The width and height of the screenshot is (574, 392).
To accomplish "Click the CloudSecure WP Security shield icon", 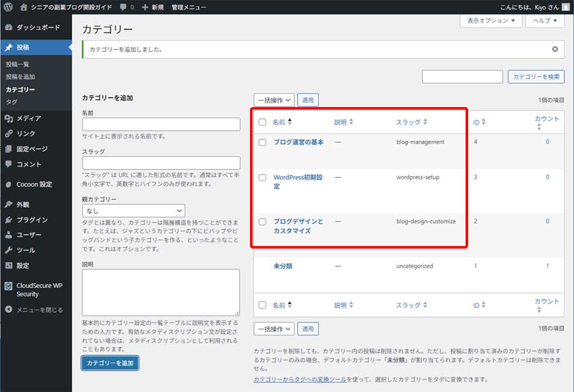I will pos(8,286).
